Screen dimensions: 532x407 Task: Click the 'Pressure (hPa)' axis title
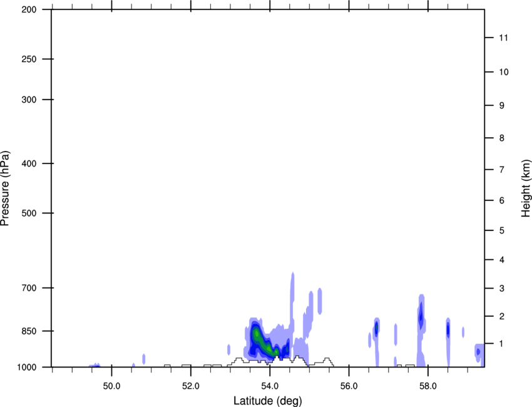pyautogui.click(x=5, y=188)
